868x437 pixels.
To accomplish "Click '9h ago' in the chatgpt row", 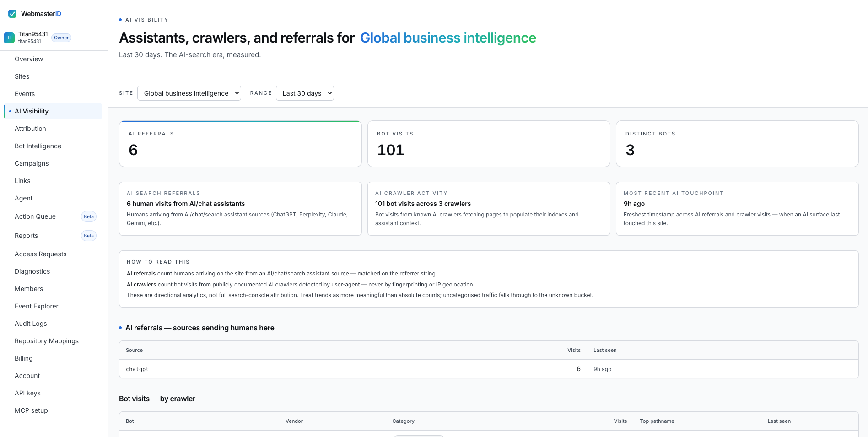I will tap(602, 369).
